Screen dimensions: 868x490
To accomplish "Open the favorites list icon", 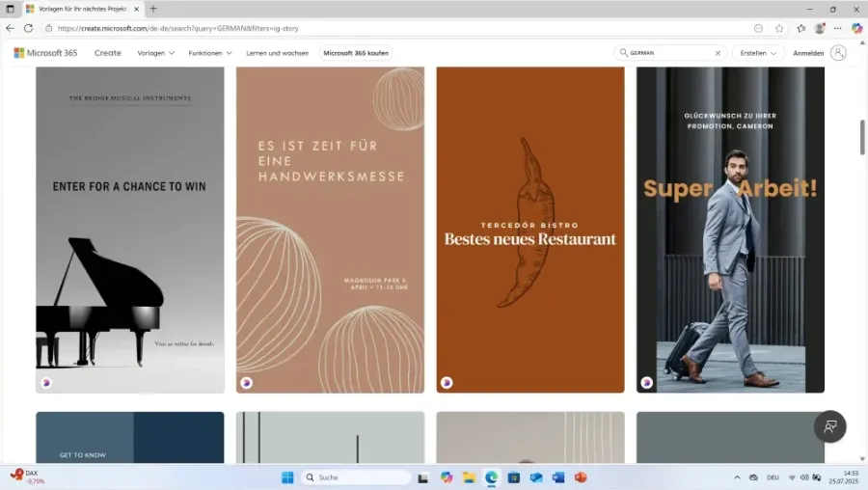I will pyautogui.click(x=801, y=28).
